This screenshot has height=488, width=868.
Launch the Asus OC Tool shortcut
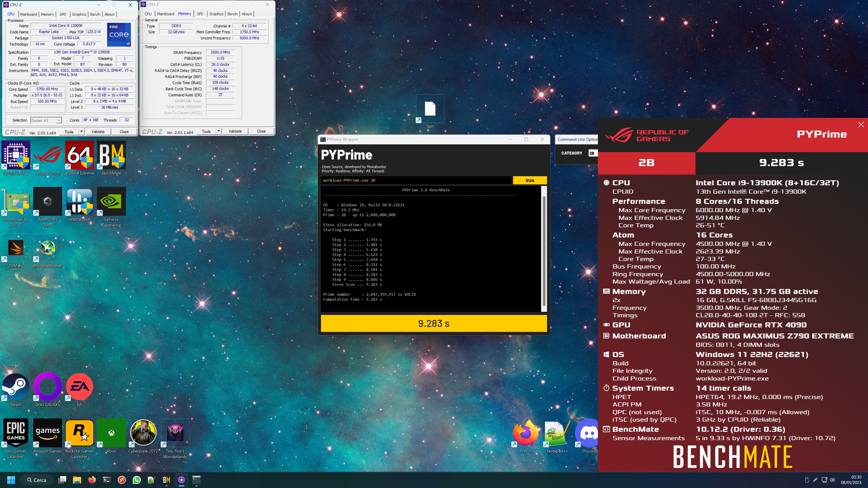coord(47,158)
